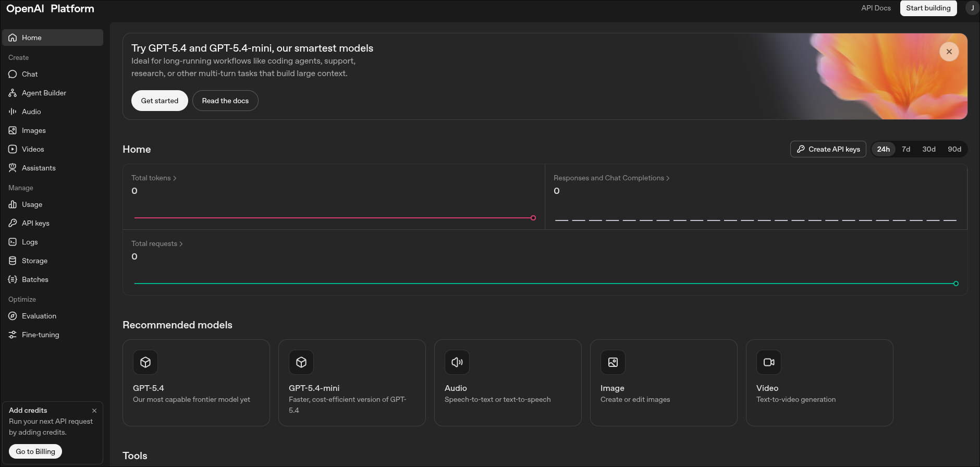
Task: Click the pink Total tokens chart endpoint
Action: pyautogui.click(x=533, y=218)
